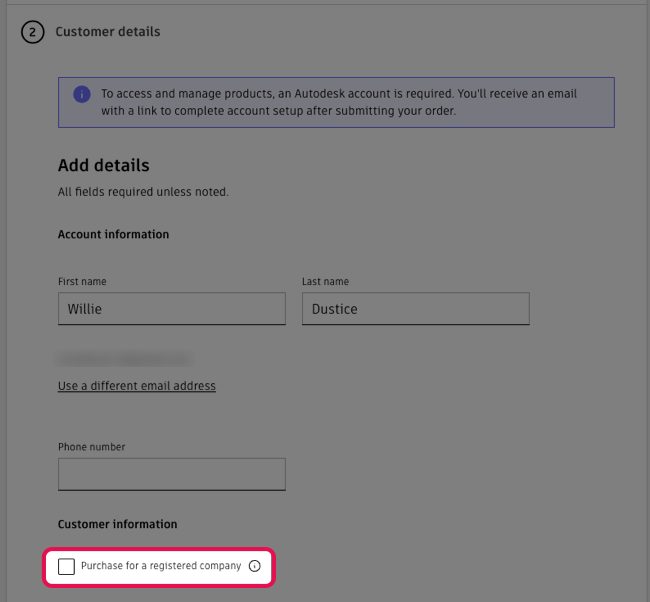The width and height of the screenshot is (650, 602).
Task: Focus the Last name input field
Action: 415,309
